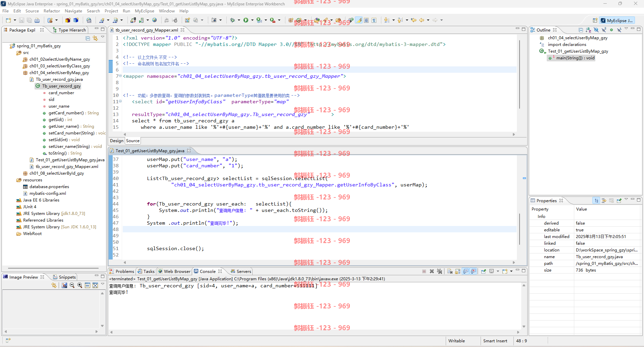The height and width of the screenshot is (347, 644).
Task: Click the Open Perspective icon
Action: (x=595, y=20)
